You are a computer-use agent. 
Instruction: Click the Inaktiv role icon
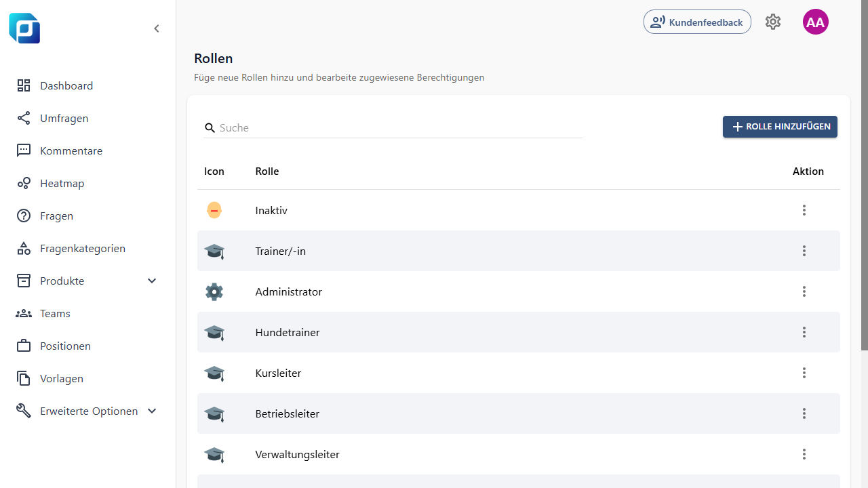[214, 210]
